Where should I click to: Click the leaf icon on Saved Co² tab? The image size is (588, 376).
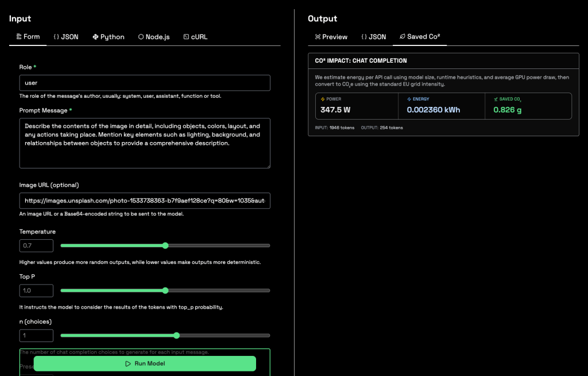(403, 37)
